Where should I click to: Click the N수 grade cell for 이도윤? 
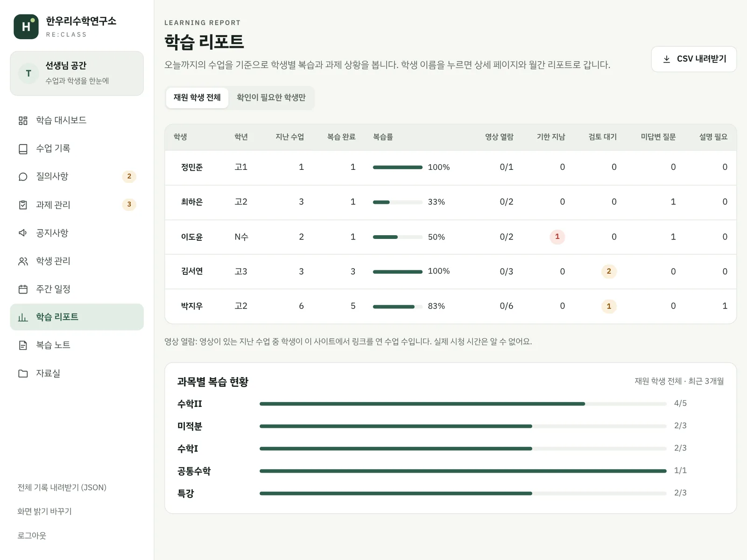pos(241,237)
